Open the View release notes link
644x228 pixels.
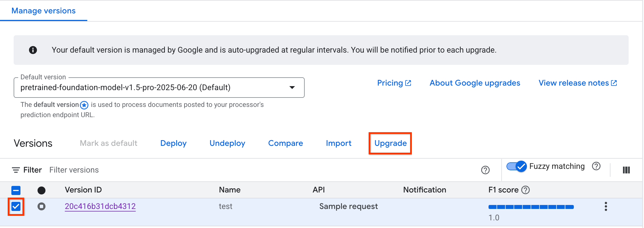pos(577,83)
